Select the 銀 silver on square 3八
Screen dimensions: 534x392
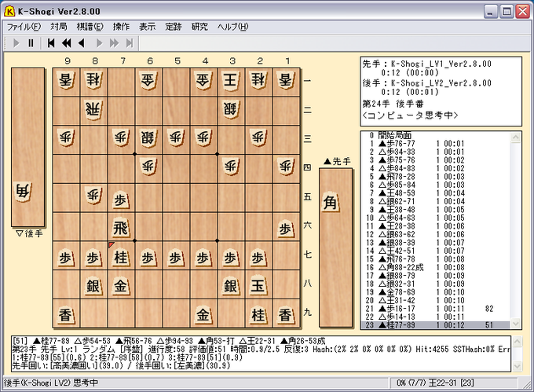(230, 286)
